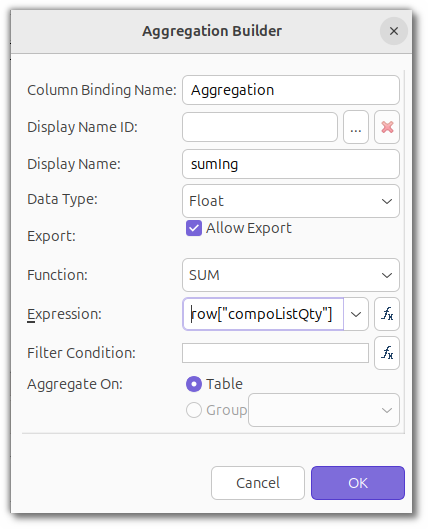Viewport: 428px width, 529px height.
Task: Expand the Expression dropdown arrow
Action: coord(356,314)
